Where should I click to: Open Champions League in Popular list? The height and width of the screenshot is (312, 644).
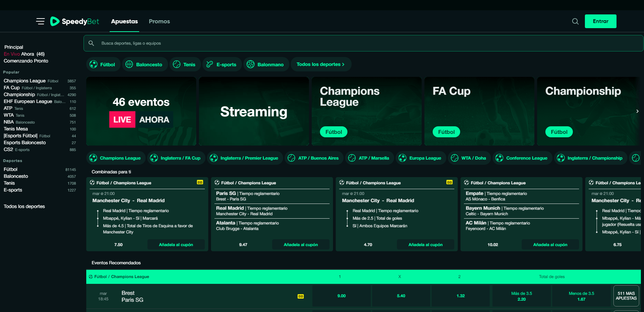pyautogui.click(x=40, y=81)
